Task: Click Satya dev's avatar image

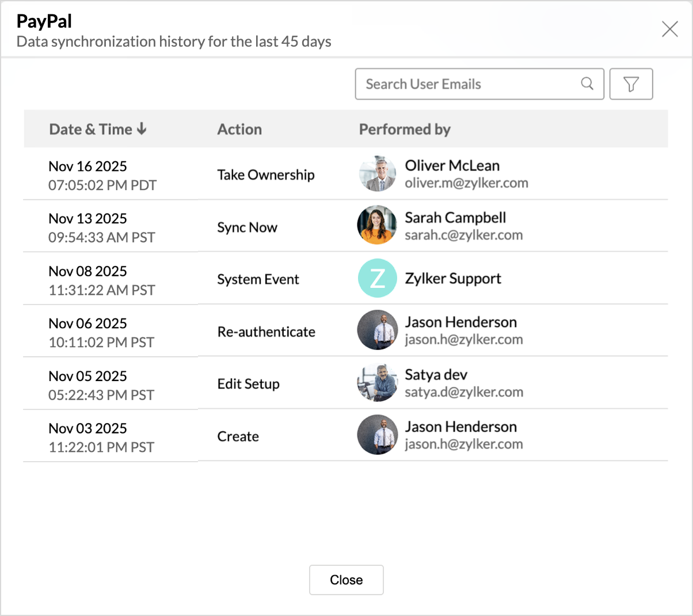Action: tap(378, 383)
